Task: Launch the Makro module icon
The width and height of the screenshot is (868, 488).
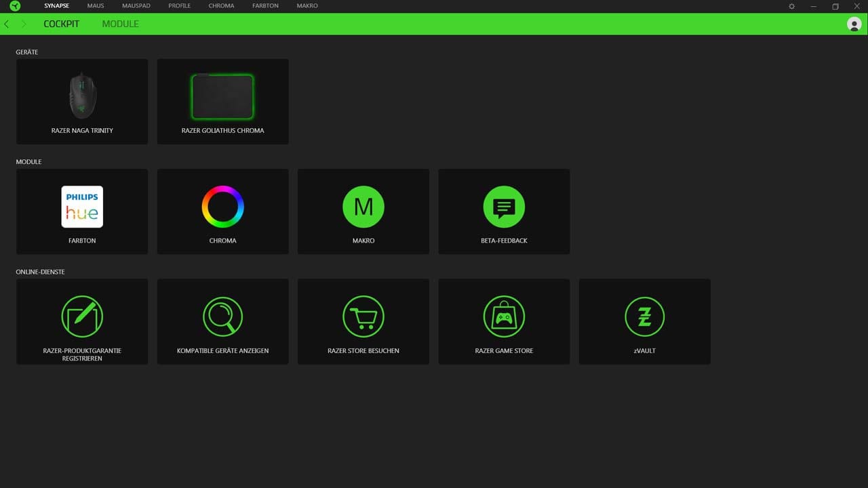Action: [x=363, y=207]
